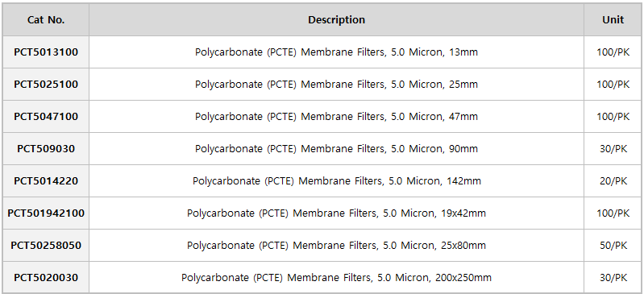Click the 13mm membrane filter description
The image size is (644, 294).
click(x=336, y=52)
